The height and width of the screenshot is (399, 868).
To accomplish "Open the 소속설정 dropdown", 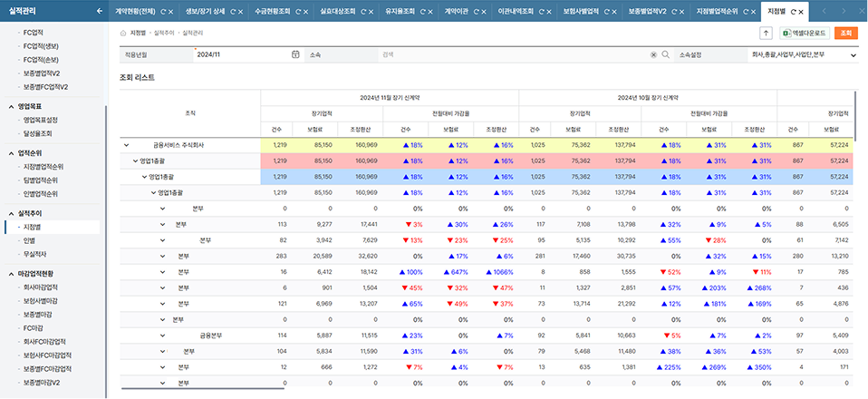I will coord(853,54).
